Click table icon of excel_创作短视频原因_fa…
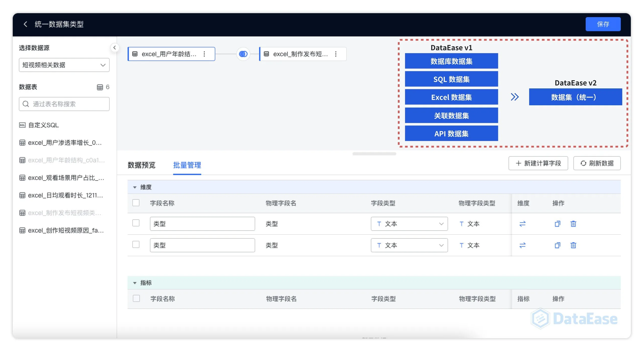This screenshot has height=351, width=644. click(22, 230)
